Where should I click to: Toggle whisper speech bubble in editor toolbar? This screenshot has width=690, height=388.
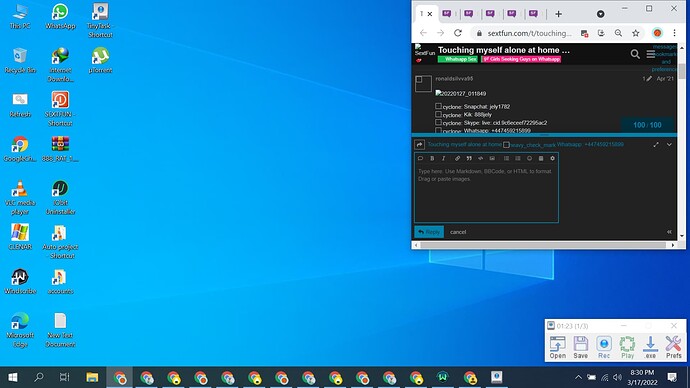click(x=420, y=158)
